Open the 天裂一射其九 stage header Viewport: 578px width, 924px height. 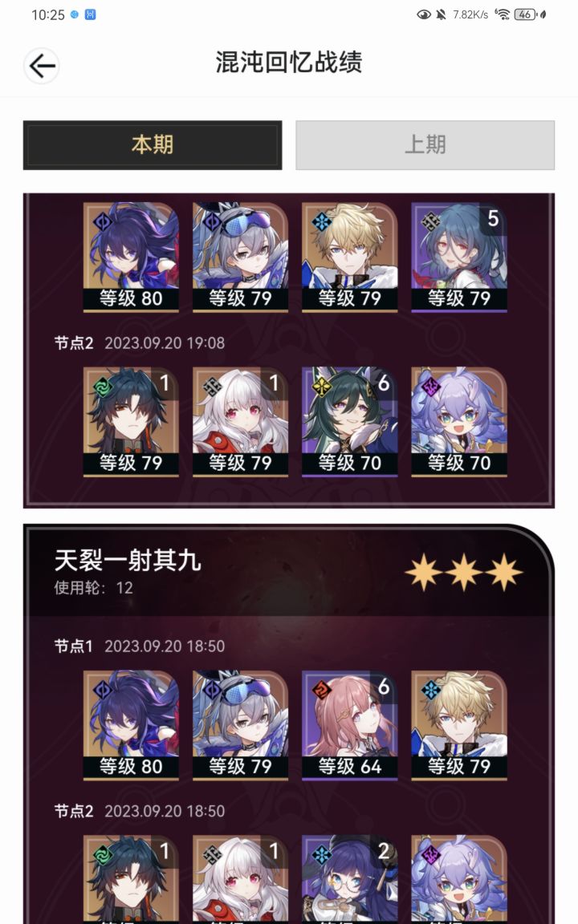pyautogui.click(x=288, y=571)
